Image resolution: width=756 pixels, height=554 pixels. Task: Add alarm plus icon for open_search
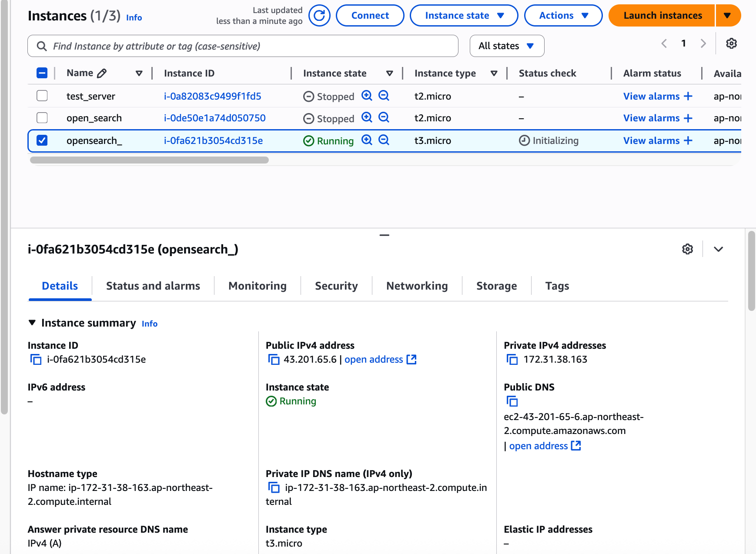point(688,118)
